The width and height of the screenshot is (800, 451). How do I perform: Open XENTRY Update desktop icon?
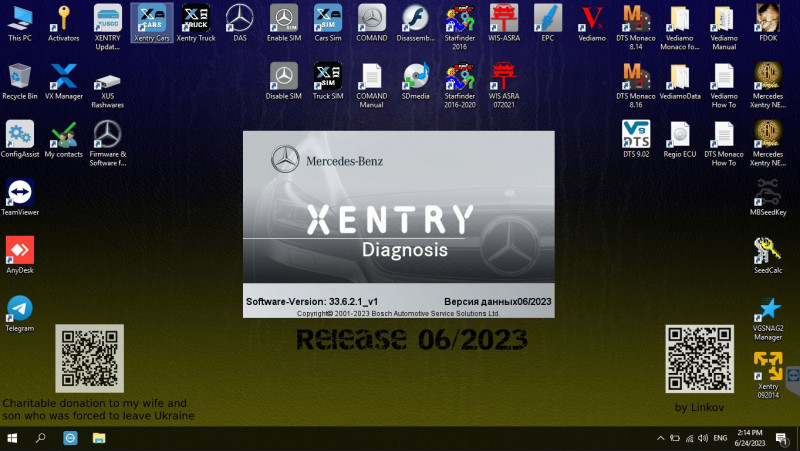tap(108, 28)
